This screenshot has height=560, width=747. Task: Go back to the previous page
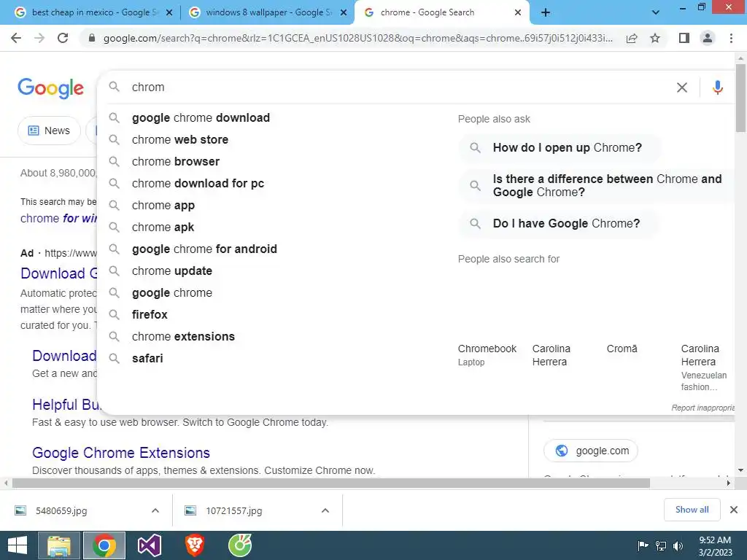click(16, 38)
